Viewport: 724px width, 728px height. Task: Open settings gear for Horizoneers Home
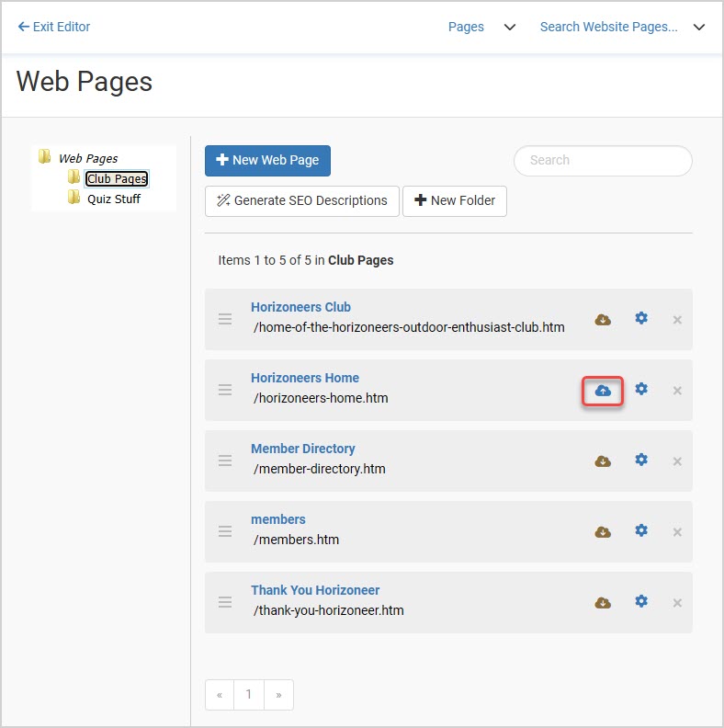[x=641, y=389]
